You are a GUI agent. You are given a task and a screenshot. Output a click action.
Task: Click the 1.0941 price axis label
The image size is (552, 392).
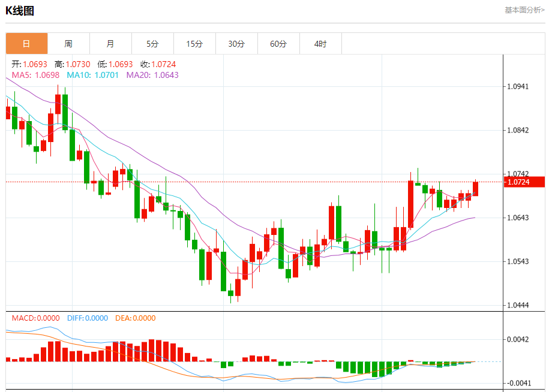(x=517, y=86)
